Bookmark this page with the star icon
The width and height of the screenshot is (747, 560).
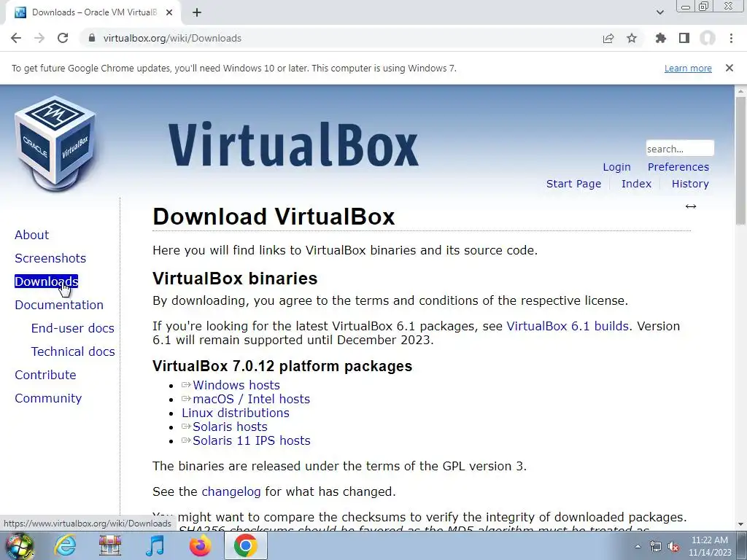click(632, 38)
